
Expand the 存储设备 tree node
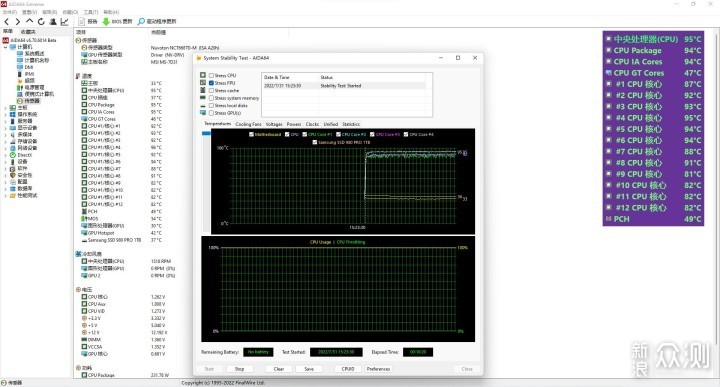point(6,141)
